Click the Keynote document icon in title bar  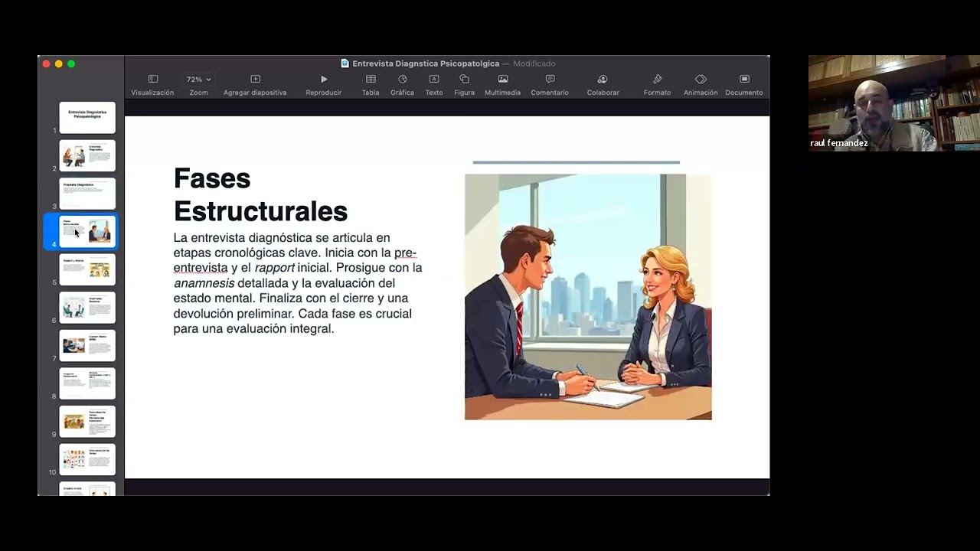345,64
